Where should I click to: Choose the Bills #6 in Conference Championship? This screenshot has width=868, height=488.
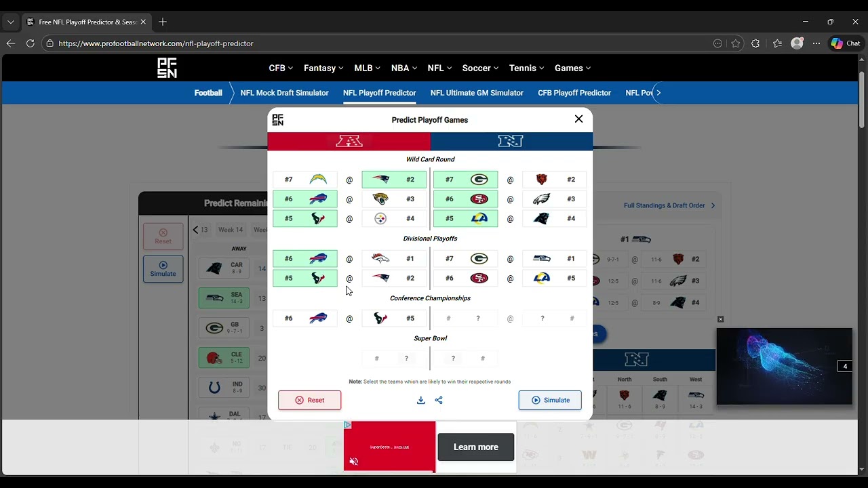305,319
